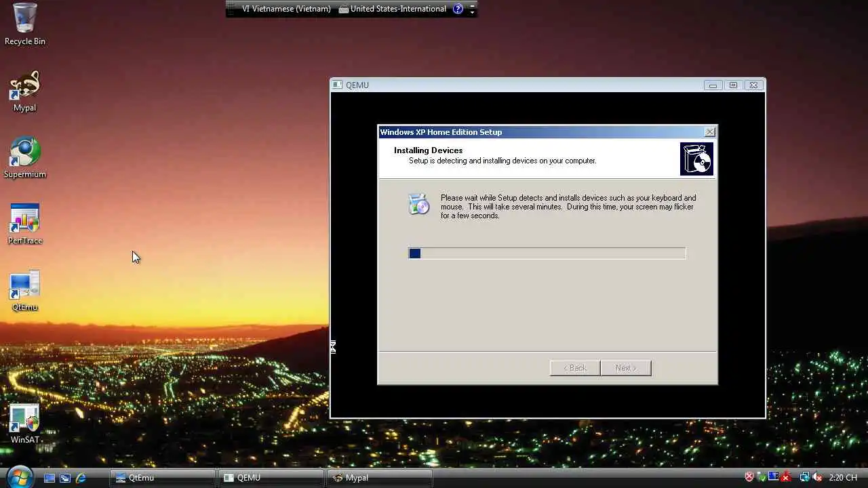The width and height of the screenshot is (868, 488).
Task: Launch Internet Explorer from quick launch
Action: coord(81,478)
